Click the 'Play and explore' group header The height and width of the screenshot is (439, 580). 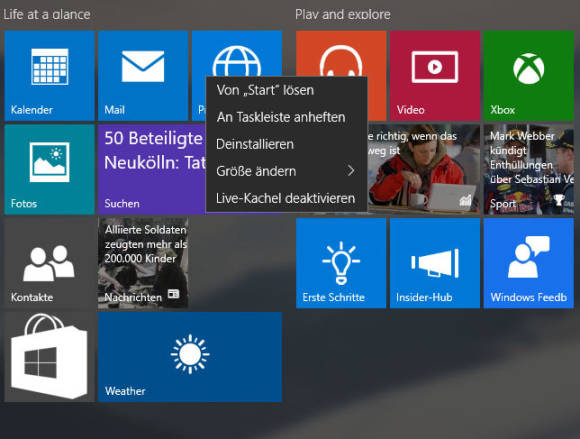coord(343,14)
